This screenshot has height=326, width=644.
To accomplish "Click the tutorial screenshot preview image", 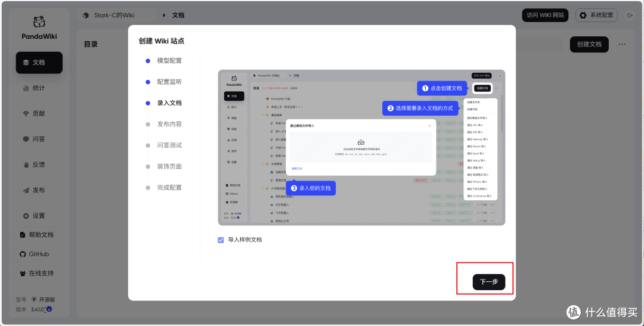I will coord(361,147).
